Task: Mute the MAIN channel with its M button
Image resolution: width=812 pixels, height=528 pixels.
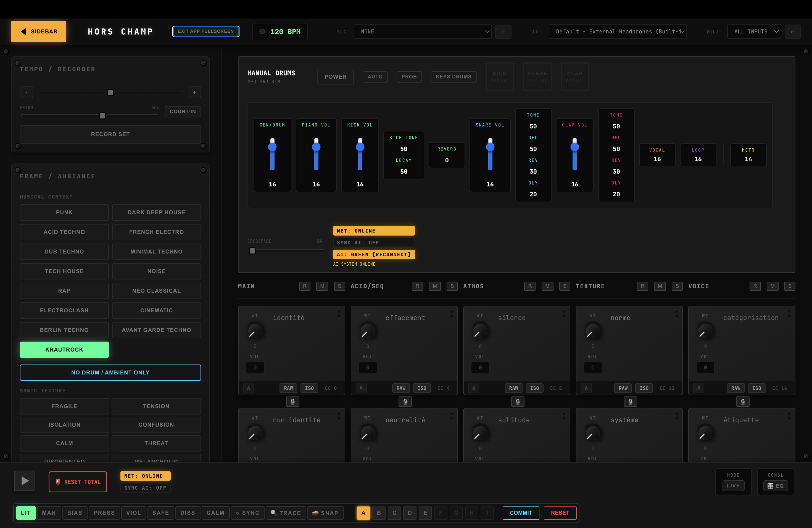Action: [x=322, y=286]
